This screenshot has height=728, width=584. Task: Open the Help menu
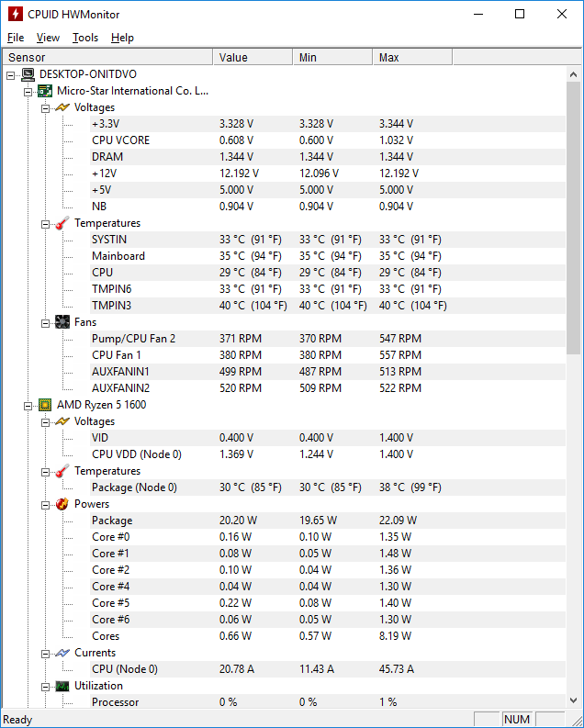(122, 38)
